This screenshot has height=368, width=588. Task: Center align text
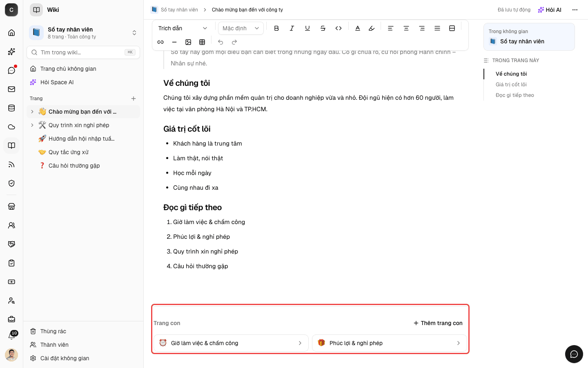(x=406, y=28)
